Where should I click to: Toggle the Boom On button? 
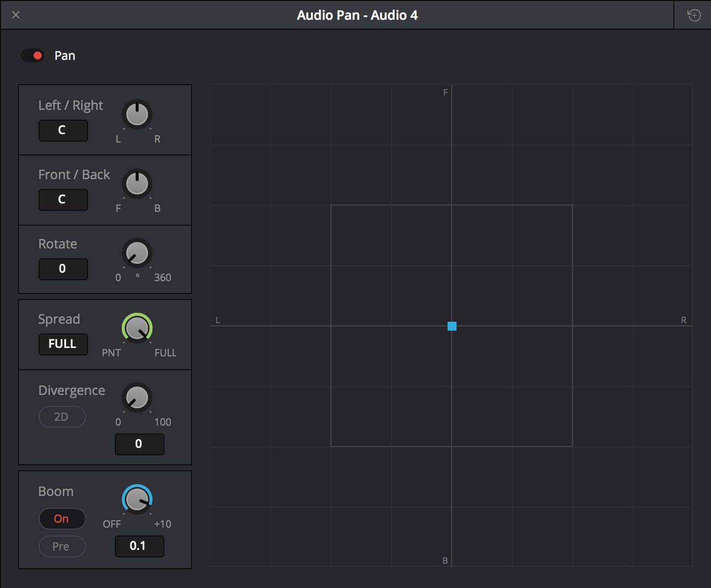(62, 519)
